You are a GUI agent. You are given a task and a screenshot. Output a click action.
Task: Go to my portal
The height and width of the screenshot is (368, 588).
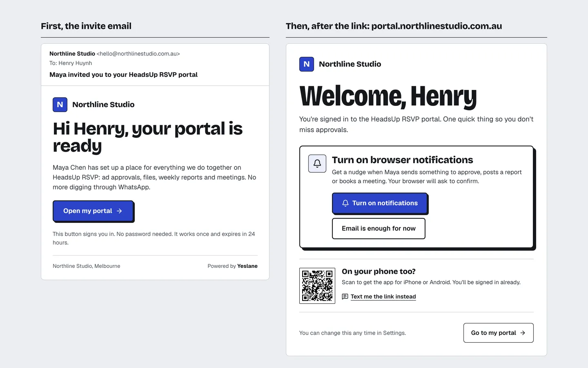499,333
